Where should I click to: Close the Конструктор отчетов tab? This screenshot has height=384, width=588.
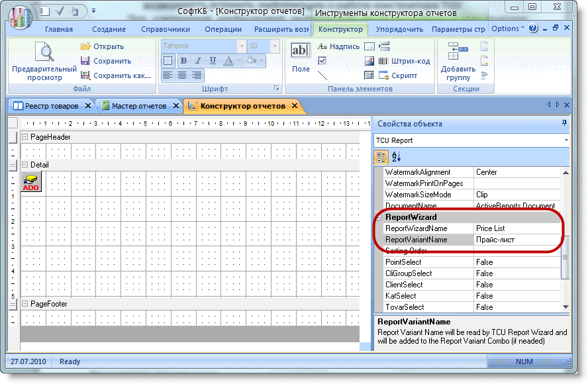click(x=295, y=106)
